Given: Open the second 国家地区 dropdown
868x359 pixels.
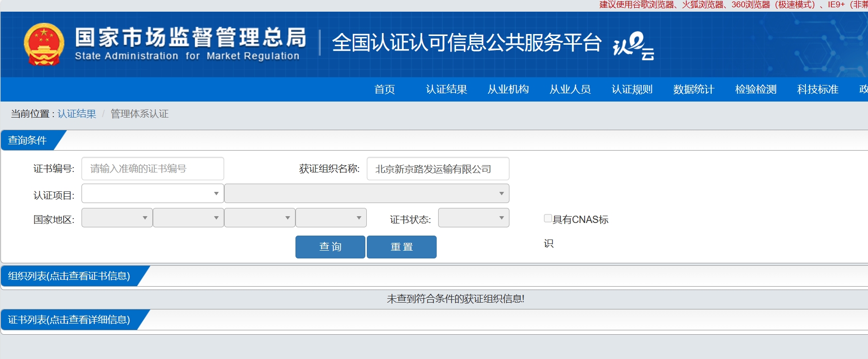Looking at the screenshot, I should tap(188, 218).
